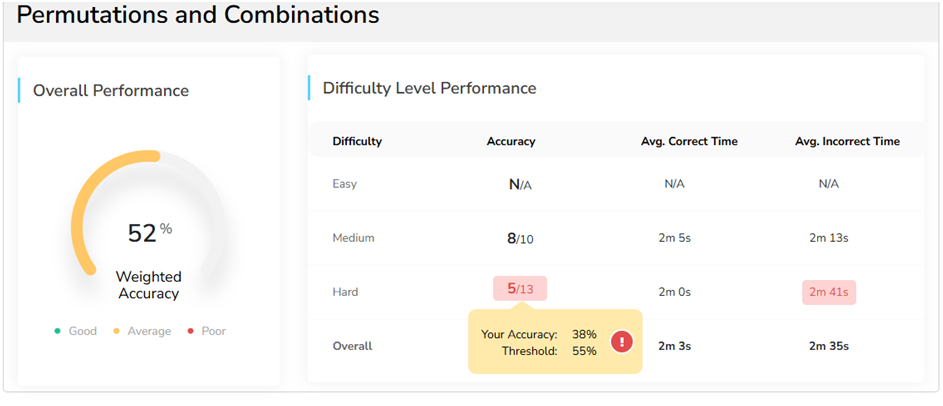Viewport: 943px width, 406px height.
Task: Select the Hard difficulty row label
Action: coord(345,292)
